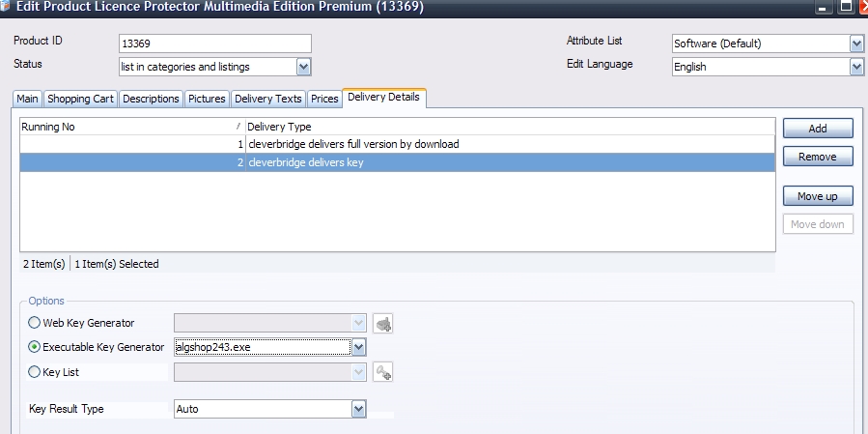Viewport: 868px width, 434px height.
Task: Select the Web Key Generator radio button
Action: (x=35, y=323)
